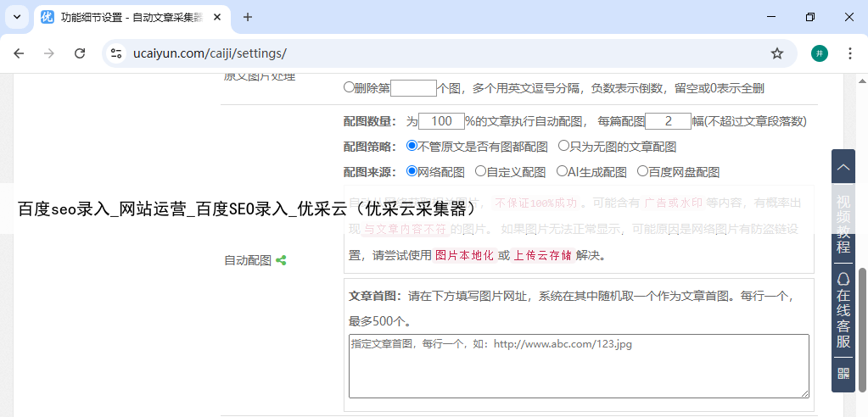The height and width of the screenshot is (417, 868).
Task: Select 只为无图的文章配图 radio option
Action: click(x=563, y=147)
